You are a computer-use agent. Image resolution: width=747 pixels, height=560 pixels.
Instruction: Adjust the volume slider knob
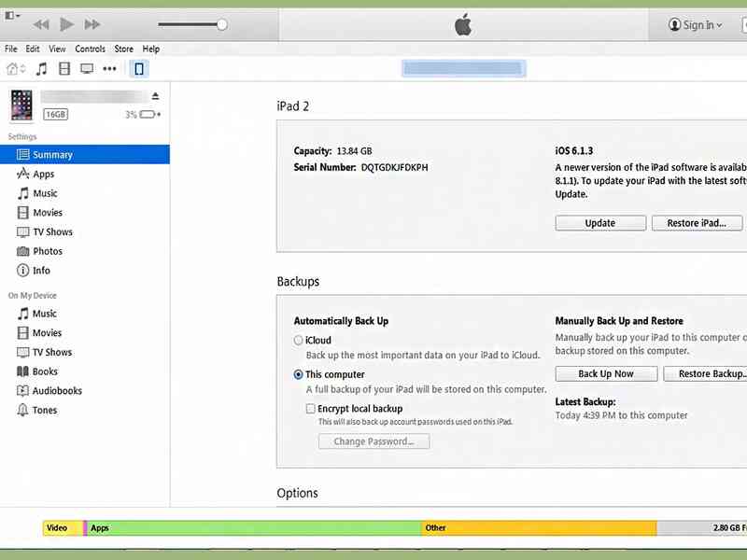[222, 25]
